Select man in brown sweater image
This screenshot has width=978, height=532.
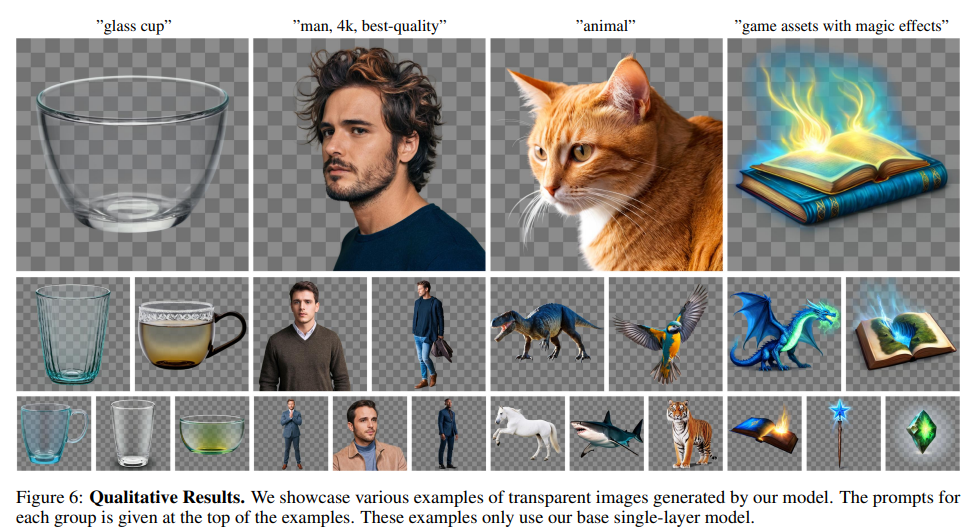pyautogui.click(x=310, y=334)
